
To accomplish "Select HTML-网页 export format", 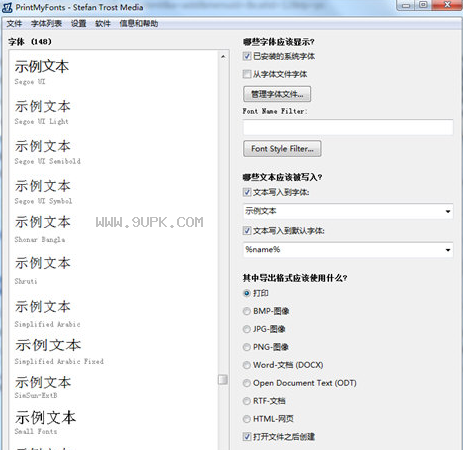I will point(247,419).
